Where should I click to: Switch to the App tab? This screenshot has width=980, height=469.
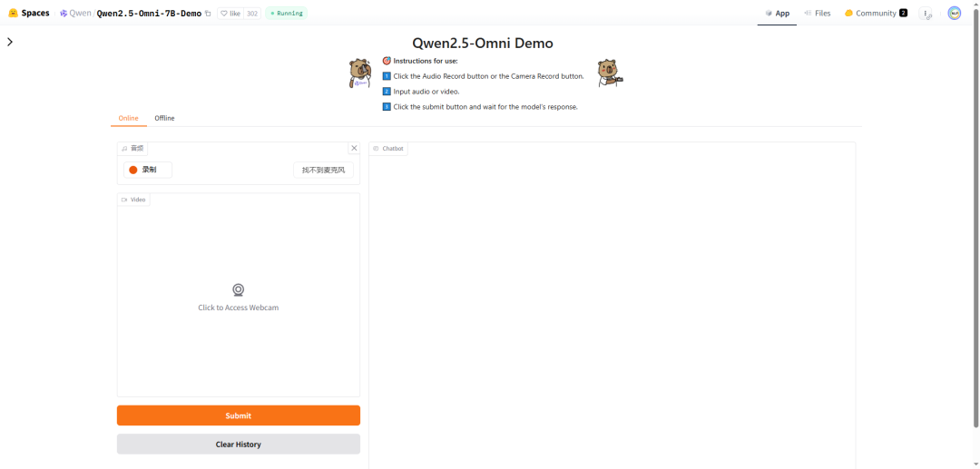(777, 13)
